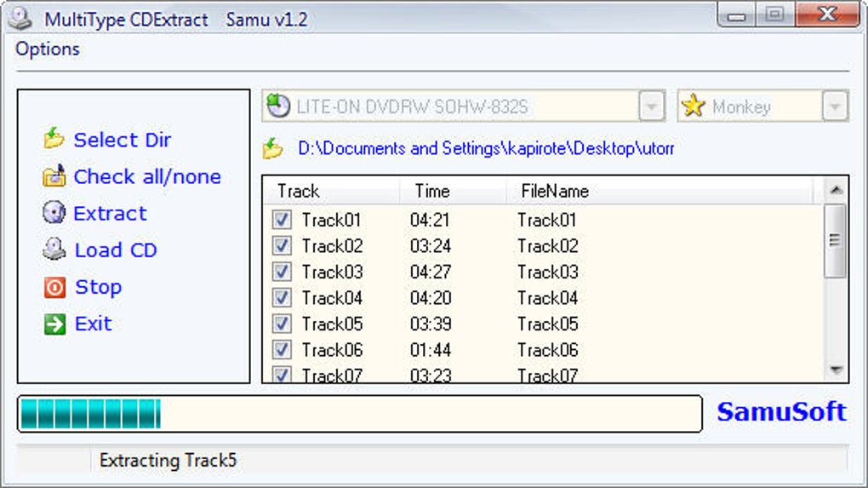Click Load CD
The image size is (868, 488).
click(116, 250)
